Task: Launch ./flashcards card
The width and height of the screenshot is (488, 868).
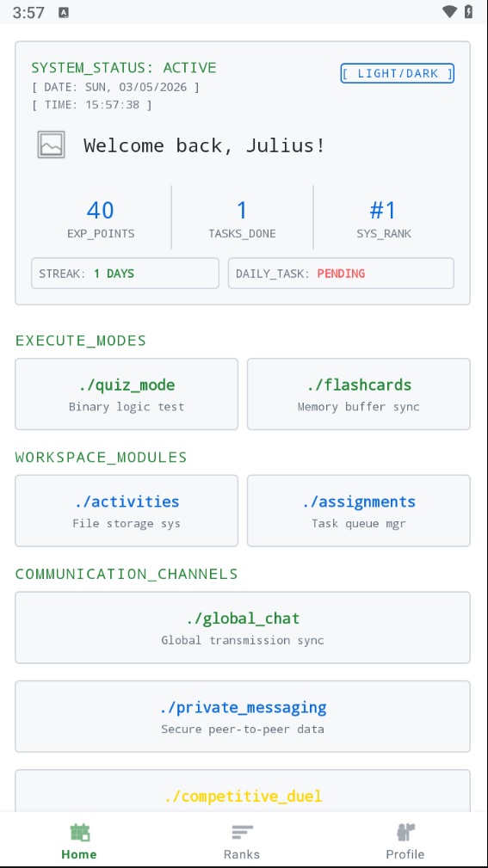Action: pyautogui.click(x=358, y=394)
